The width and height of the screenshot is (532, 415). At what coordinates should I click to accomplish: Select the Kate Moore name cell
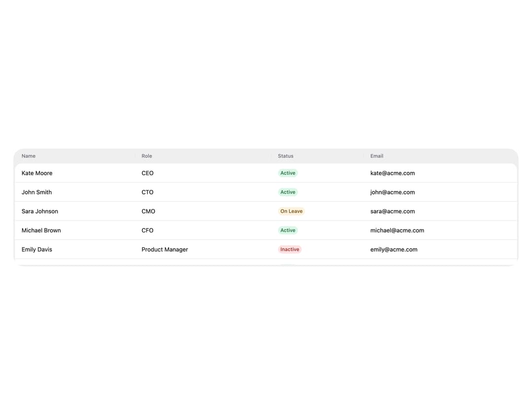coord(37,173)
